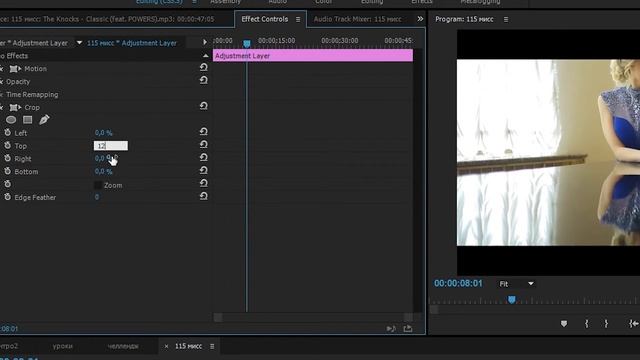Click the 00:00:30:00 ruler timecode

tap(340, 40)
